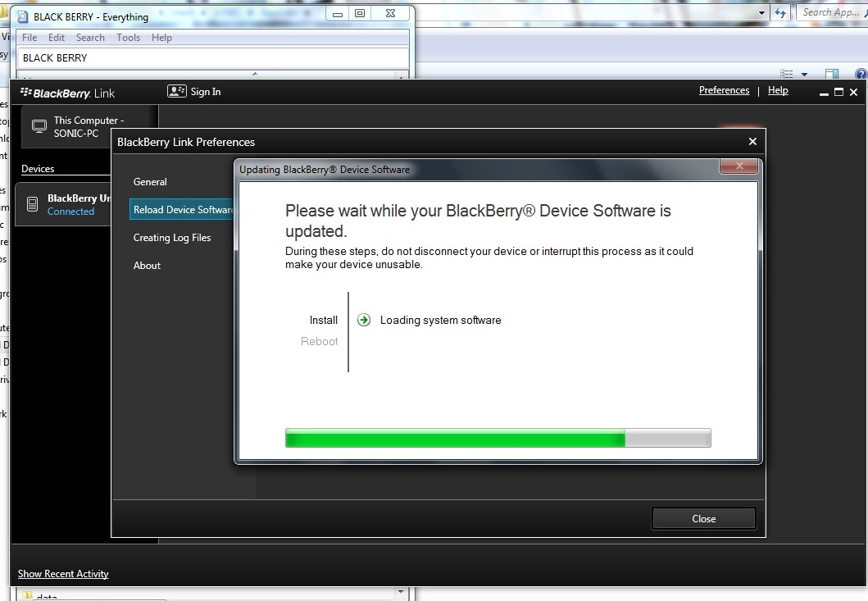Viewport: 868px width, 601px height.
Task: Click the Devices section heading
Action: point(38,169)
